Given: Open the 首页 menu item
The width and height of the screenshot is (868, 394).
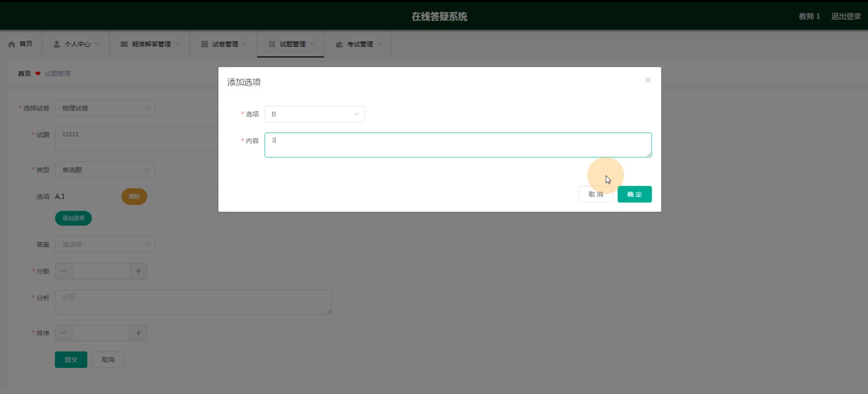Looking at the screenshot, I should [21, 44].
